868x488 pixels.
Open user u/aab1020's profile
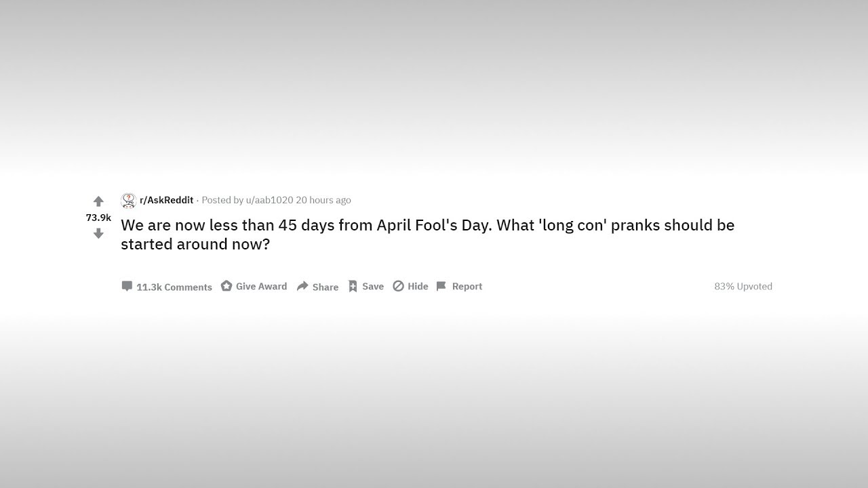click(x=269, y=200)
